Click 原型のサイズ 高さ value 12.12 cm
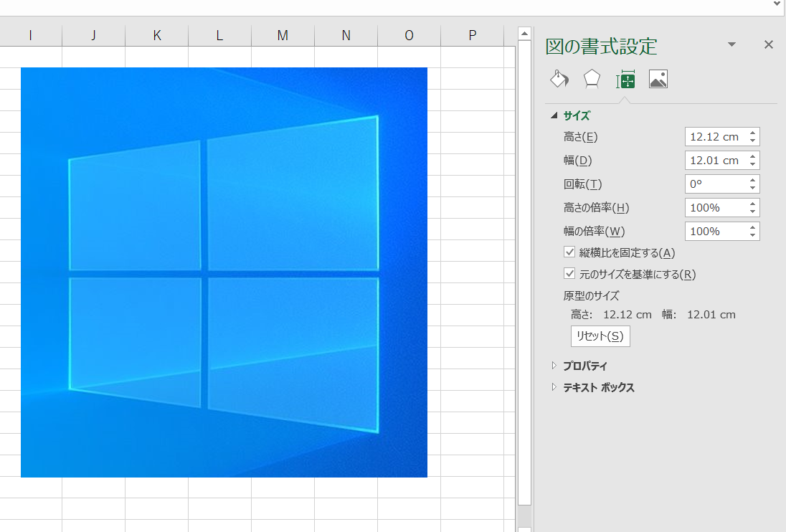 627,315
